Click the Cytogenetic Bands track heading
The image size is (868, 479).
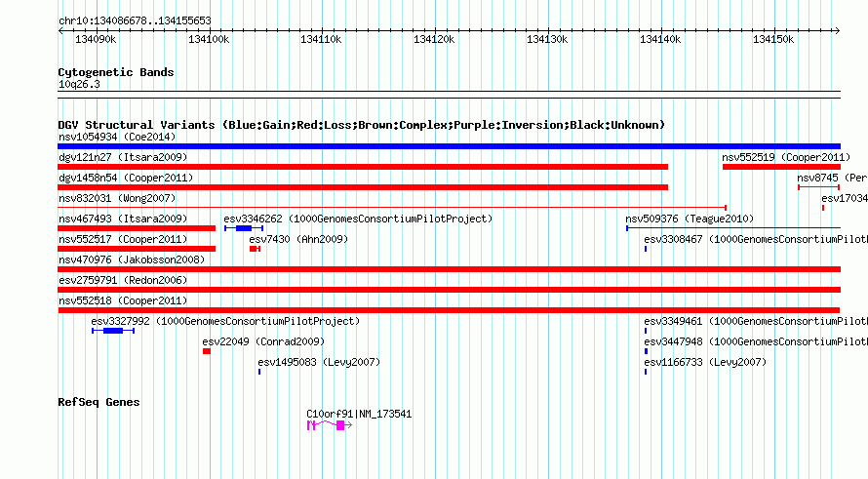116,72
